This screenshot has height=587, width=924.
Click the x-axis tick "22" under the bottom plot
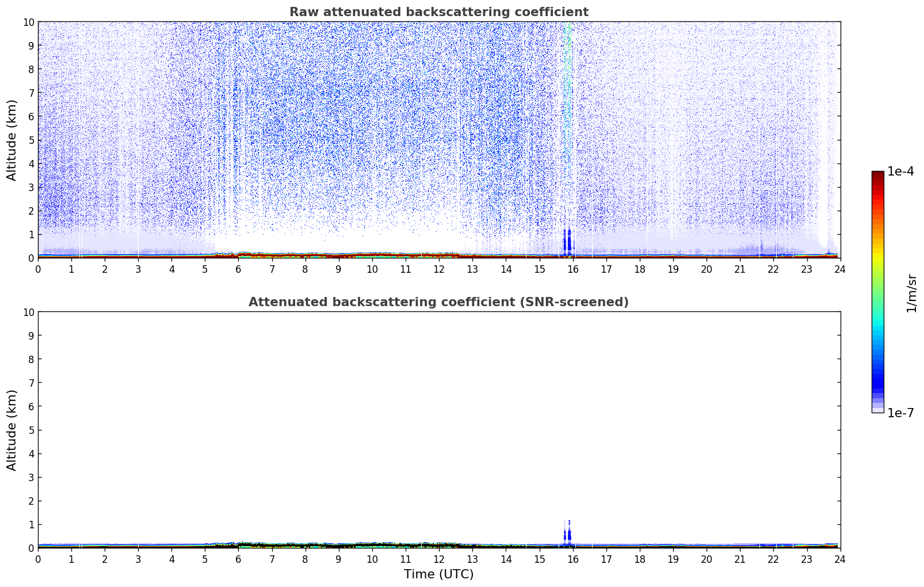coord(773,559)
